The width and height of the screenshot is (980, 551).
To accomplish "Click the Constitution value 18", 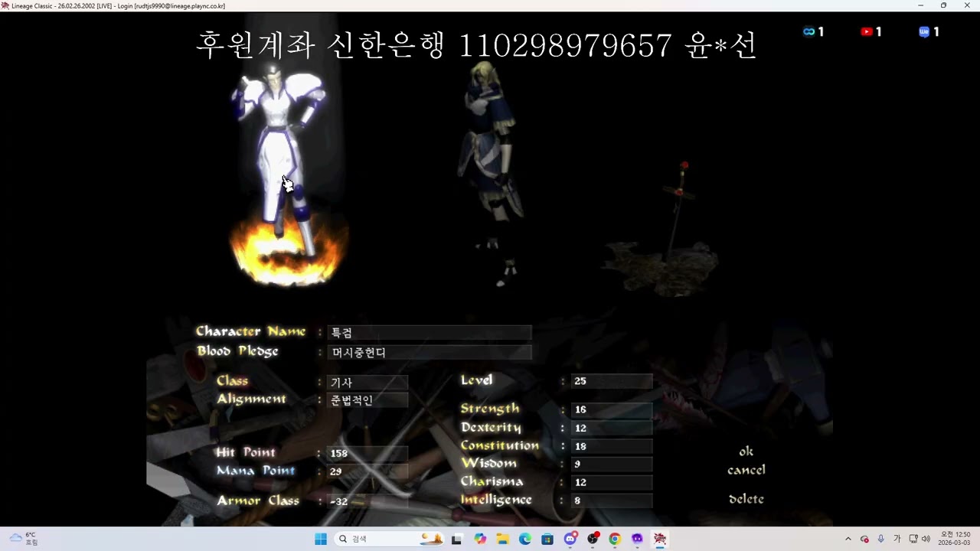I will [611, 446].
